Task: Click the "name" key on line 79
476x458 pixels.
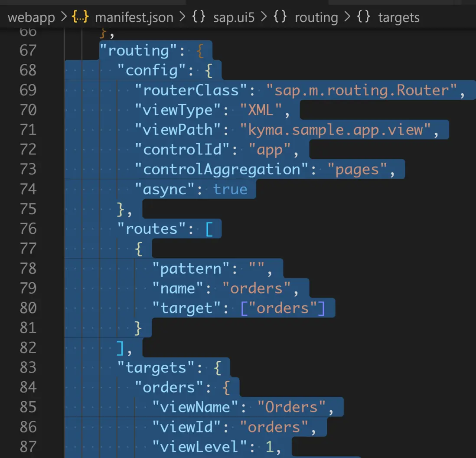Action: tap(177, 288)
